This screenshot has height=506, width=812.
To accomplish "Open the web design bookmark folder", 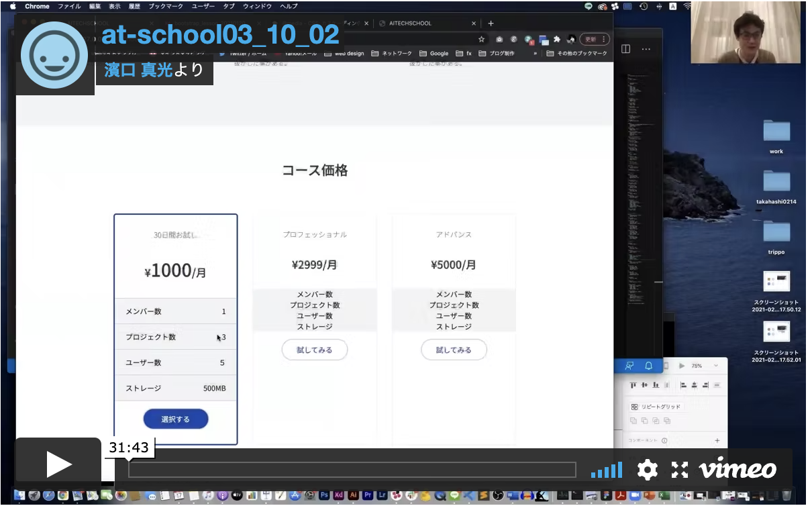I will (344, 53).
